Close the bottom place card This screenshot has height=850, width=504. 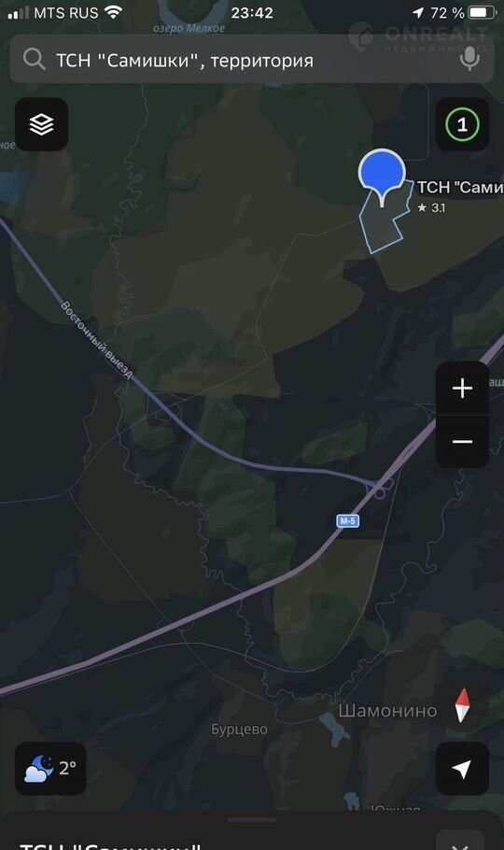(x=459, y=843)
